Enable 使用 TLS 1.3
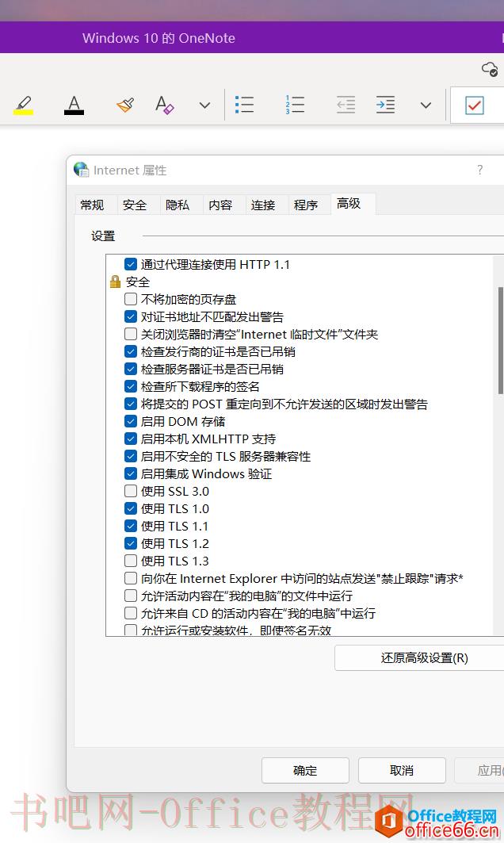 coord(131,561)
